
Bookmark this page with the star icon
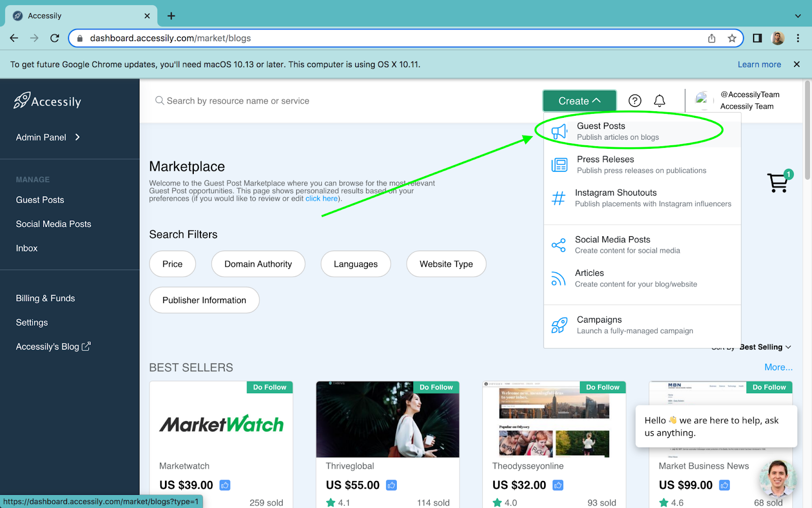click(x=732, y=38)
